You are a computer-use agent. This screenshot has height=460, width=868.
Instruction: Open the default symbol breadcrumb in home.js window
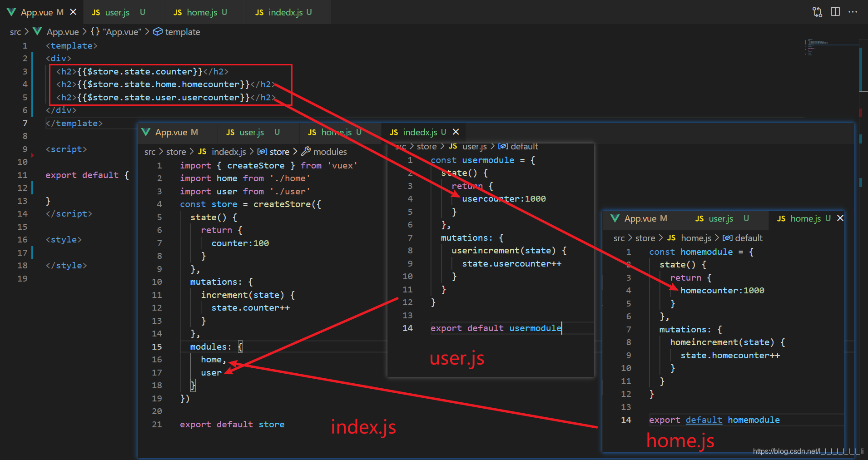click(743, 238)
